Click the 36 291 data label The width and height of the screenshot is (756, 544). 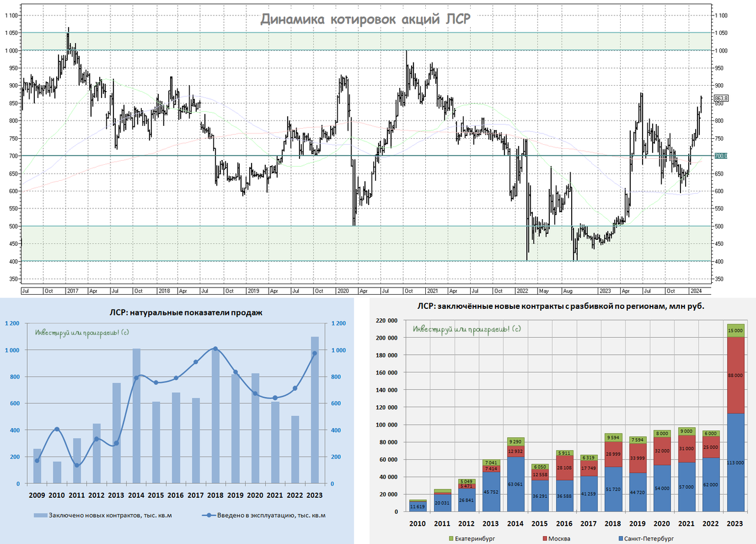tap(540, 496)
